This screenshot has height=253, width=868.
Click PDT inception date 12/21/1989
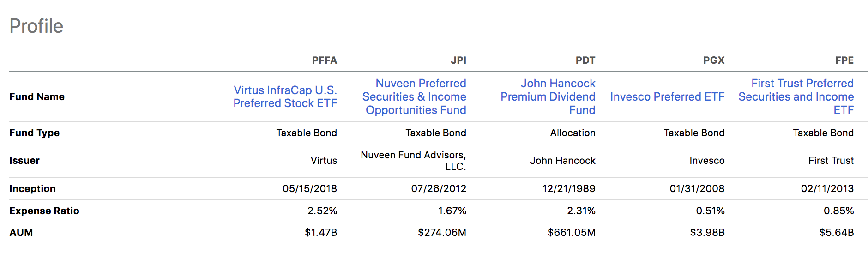click(569, 188)
